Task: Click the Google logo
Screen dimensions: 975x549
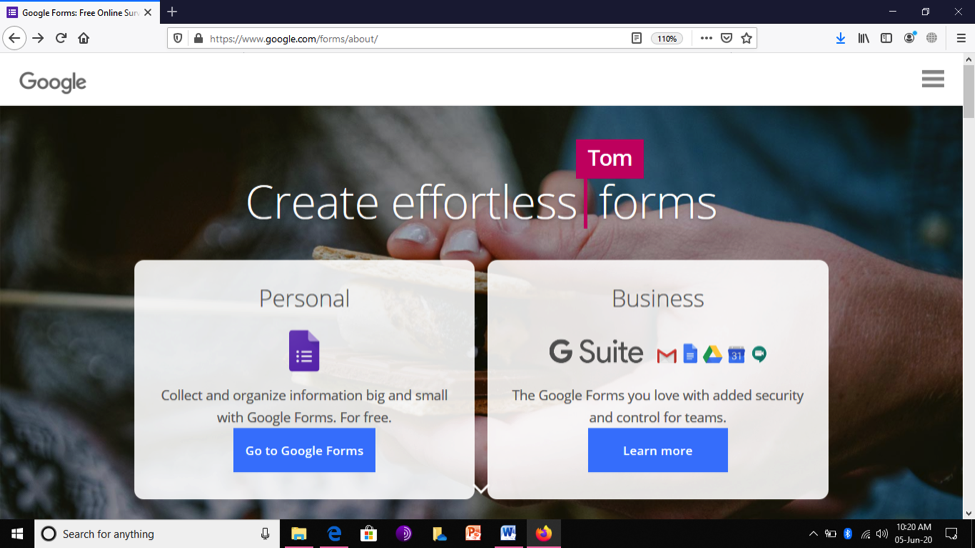Action: point(53,81)
